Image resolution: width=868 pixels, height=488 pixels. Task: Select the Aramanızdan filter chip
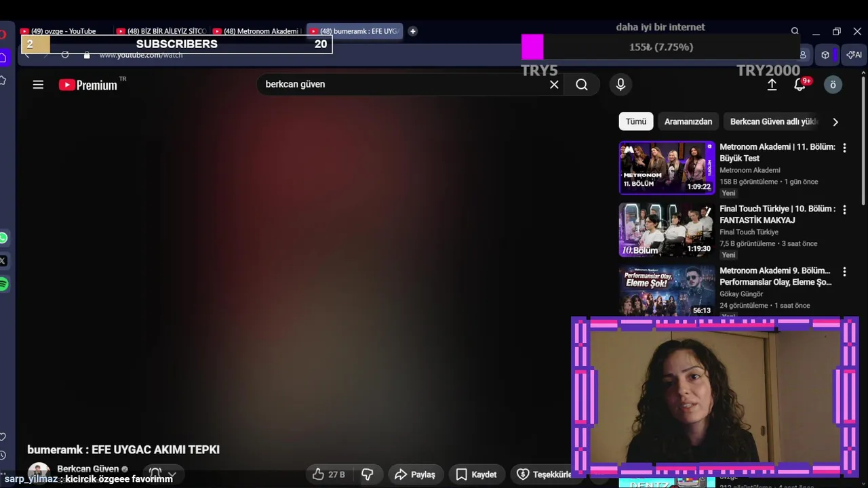688,121
